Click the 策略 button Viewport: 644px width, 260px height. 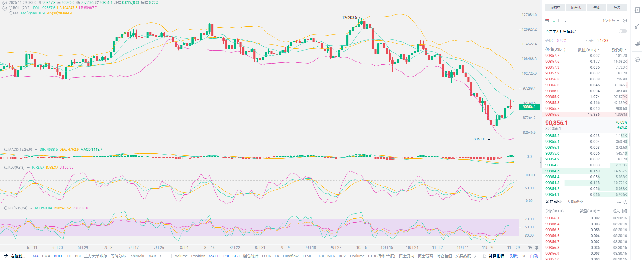pyautogui.click(x=596, y=8)
